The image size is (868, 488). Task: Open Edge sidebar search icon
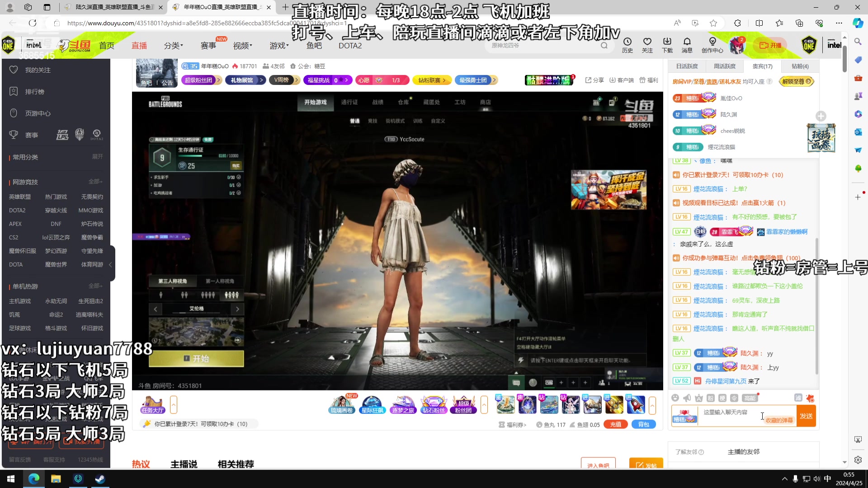858,42
